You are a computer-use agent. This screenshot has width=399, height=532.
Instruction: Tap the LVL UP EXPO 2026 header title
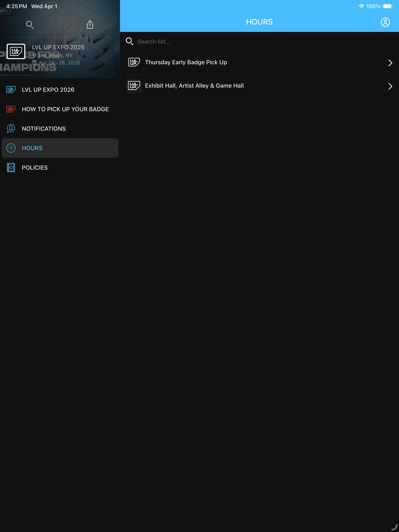pos(58,47)
